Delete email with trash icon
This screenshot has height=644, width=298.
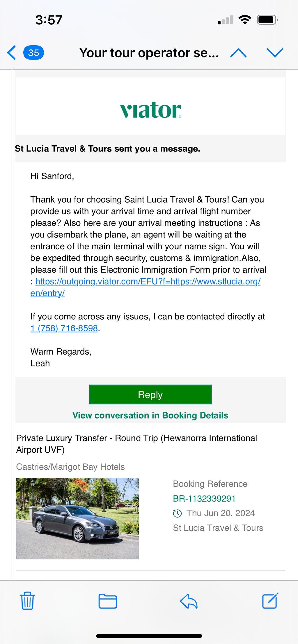[27, 600]
